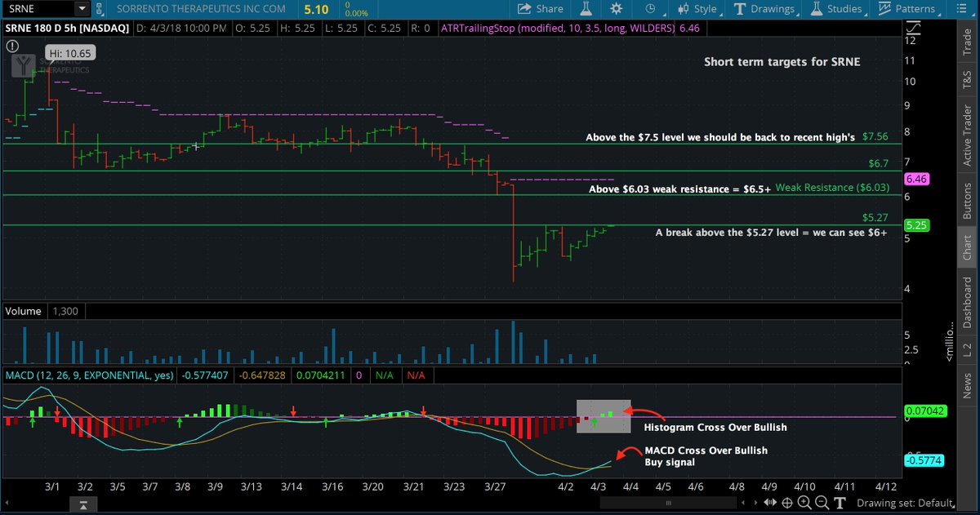The width and height of the screenshot is (980, 515).
Task: Open the Active Trader side tab
Action: pos(967,136)
